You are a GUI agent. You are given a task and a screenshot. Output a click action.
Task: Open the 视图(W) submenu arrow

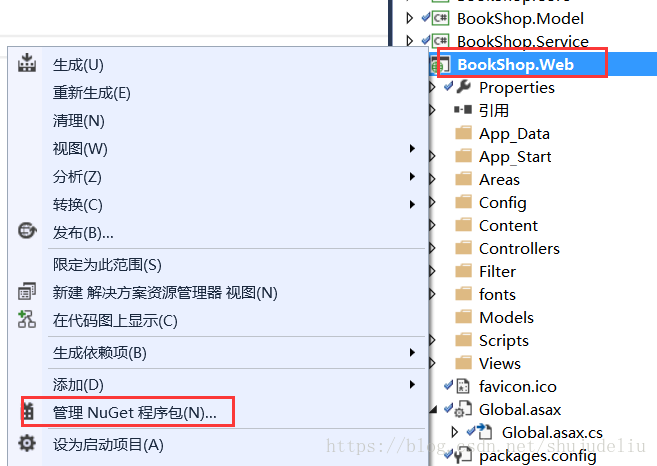(412, 148)
